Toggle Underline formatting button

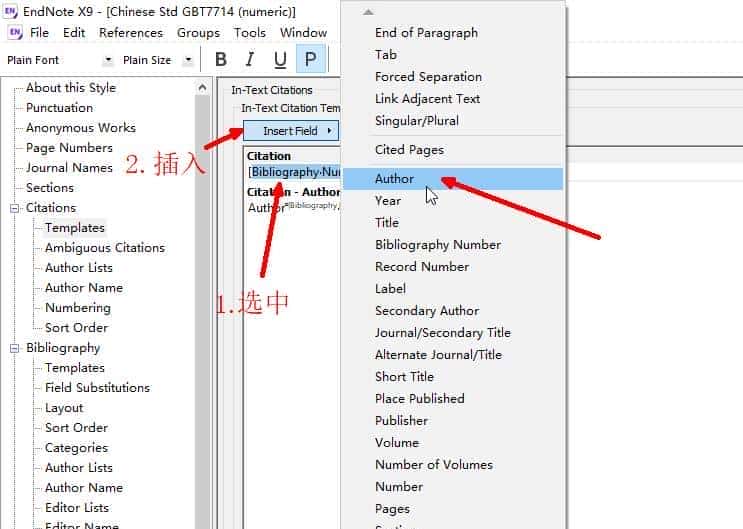point(280,60)
